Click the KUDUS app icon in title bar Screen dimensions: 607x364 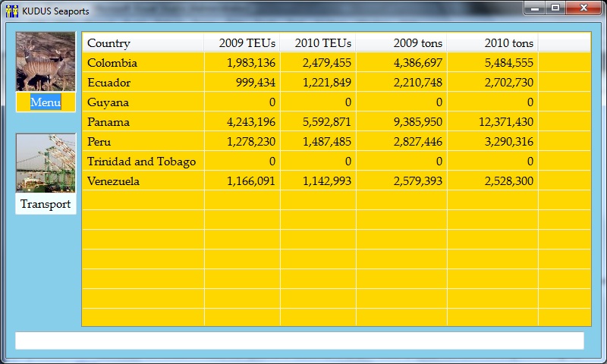click(11, 11)
